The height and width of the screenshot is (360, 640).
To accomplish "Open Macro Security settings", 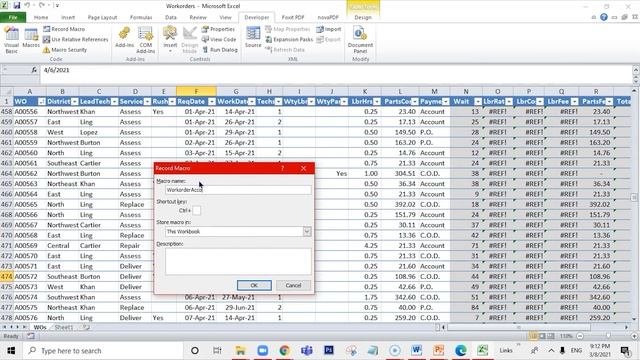I will point(65,50).
